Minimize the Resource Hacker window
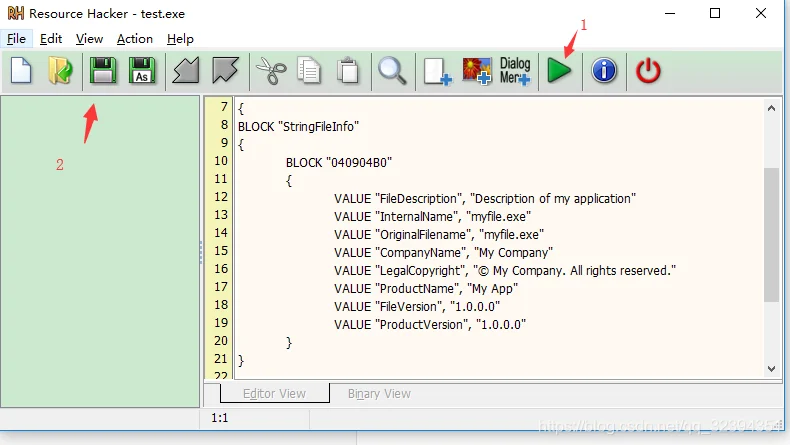Screen dimensions: 790x445 [x=670, y=14]
